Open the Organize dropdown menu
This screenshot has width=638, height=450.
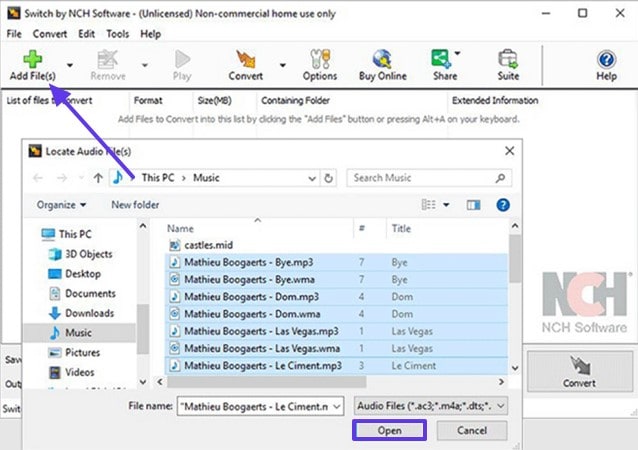coord(61,205)
